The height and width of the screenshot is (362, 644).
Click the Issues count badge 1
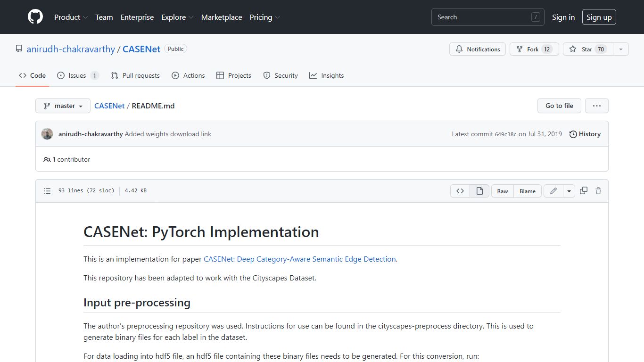point(94,75)
